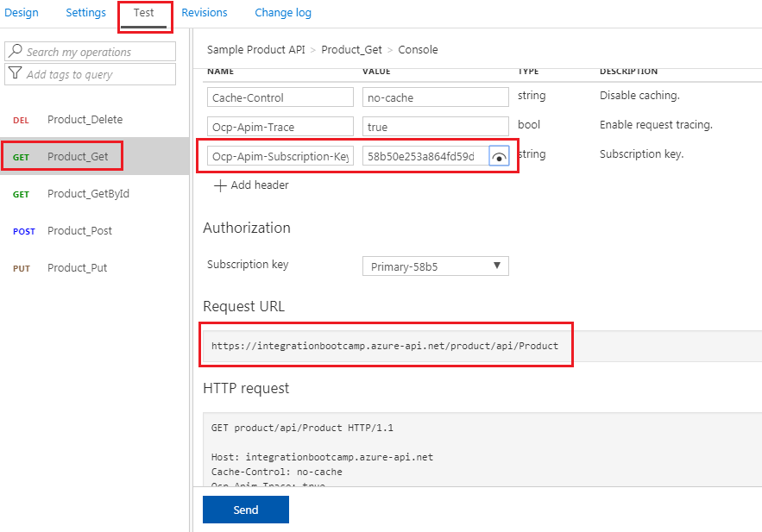Click the DEL method badge for Product_Delete

click(x=21, y=121)
